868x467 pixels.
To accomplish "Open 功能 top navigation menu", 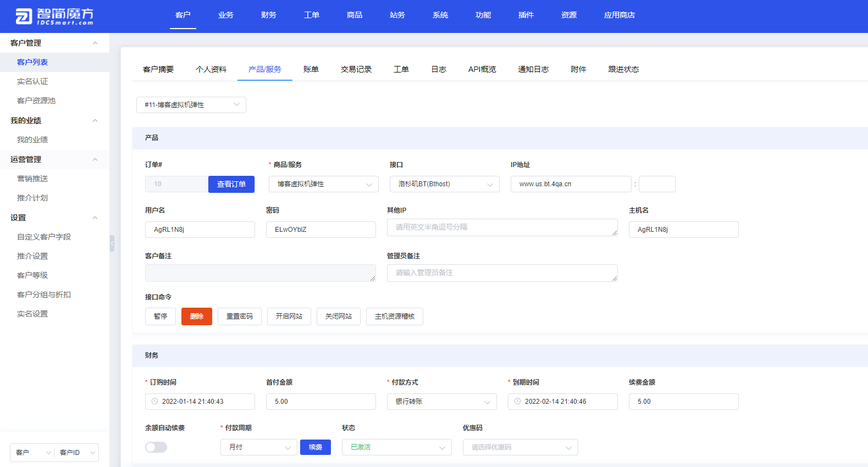I will (x=483, y=15).
